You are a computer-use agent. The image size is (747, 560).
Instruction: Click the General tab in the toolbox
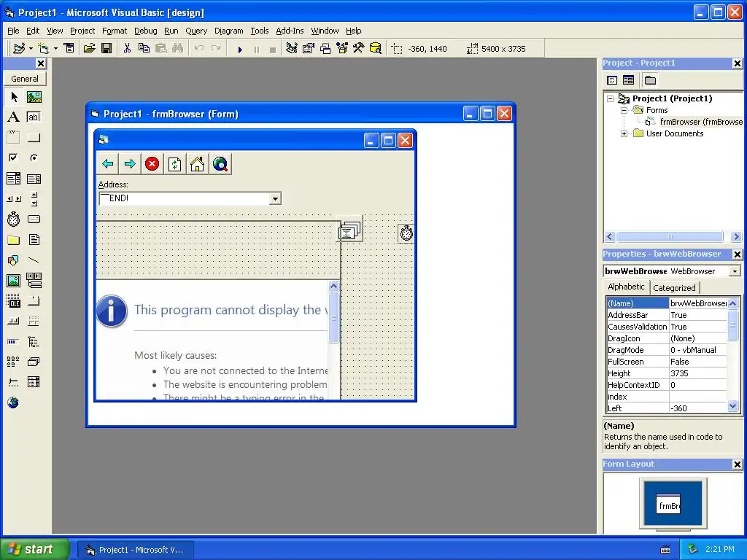coord(25,79)
